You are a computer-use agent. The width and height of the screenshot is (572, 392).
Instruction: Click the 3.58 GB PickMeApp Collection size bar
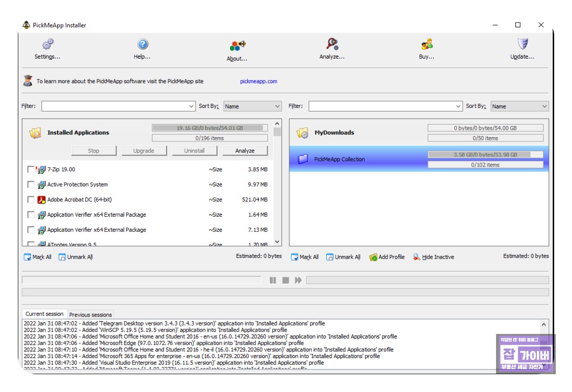tap(486, 154)
